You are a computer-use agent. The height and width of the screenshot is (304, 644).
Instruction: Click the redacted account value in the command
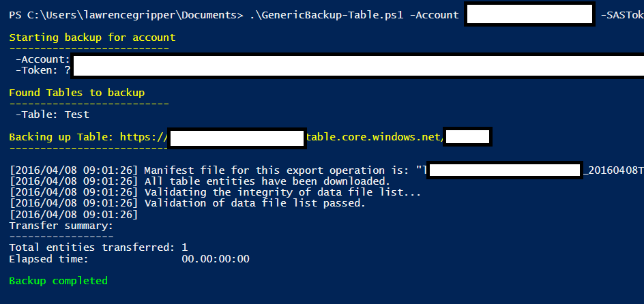pos(528,14)
